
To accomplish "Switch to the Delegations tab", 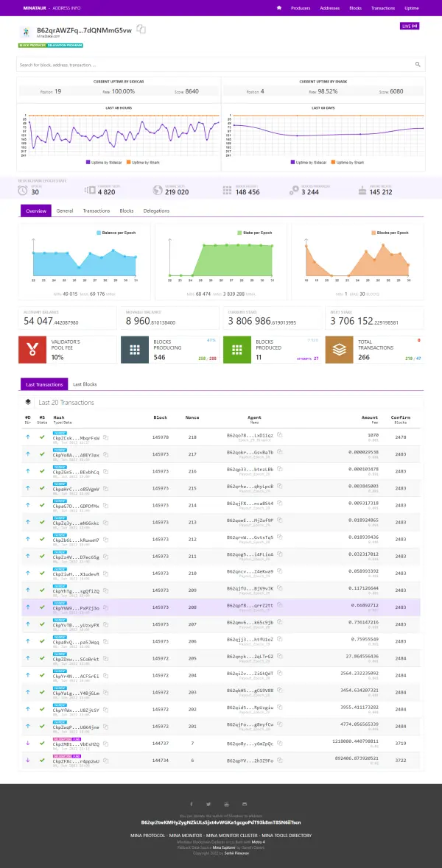I will (156, 211).
